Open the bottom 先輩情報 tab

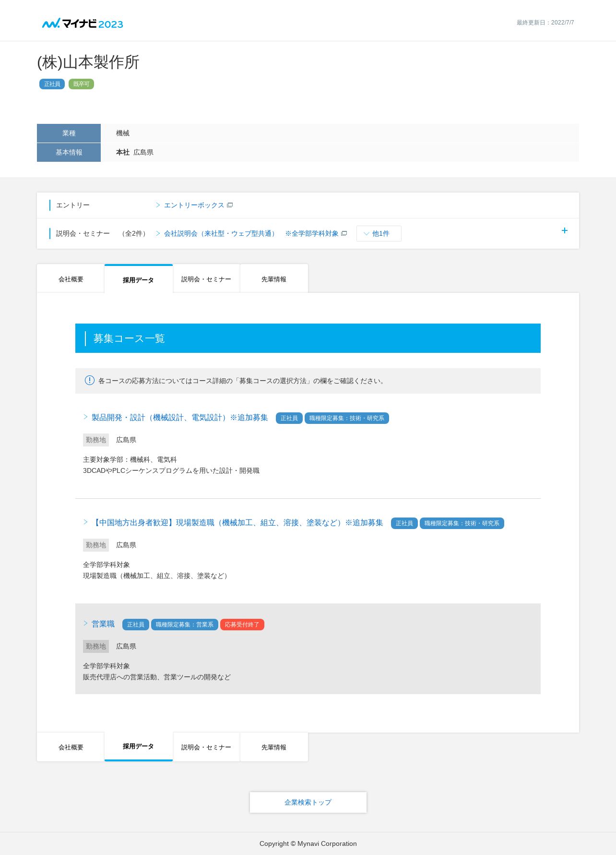tap(274, 747)
